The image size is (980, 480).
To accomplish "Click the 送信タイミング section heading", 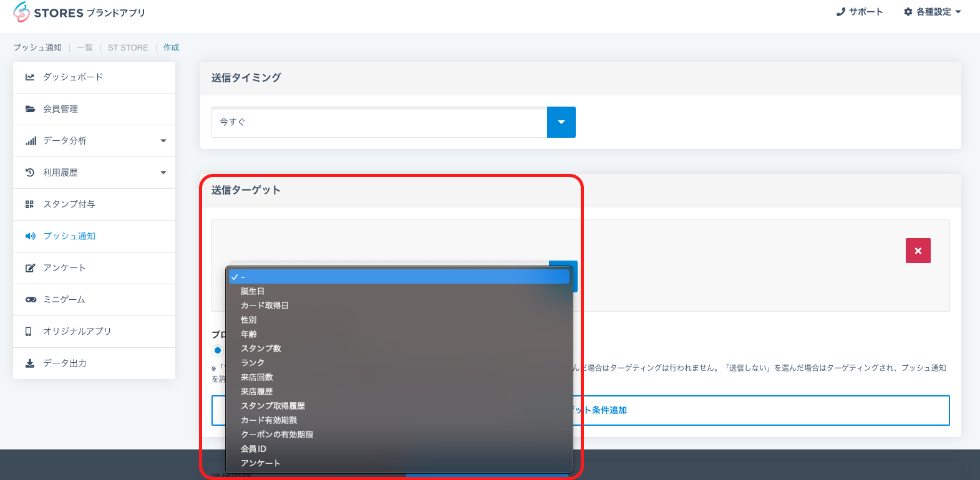I will (246, 78).
